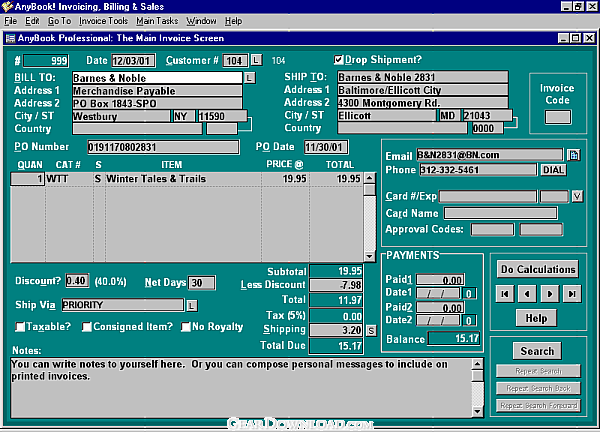Viewport: 600px width, 432px height.
Task: Click the 0 button next to Date1
Action: click(468, 293)
